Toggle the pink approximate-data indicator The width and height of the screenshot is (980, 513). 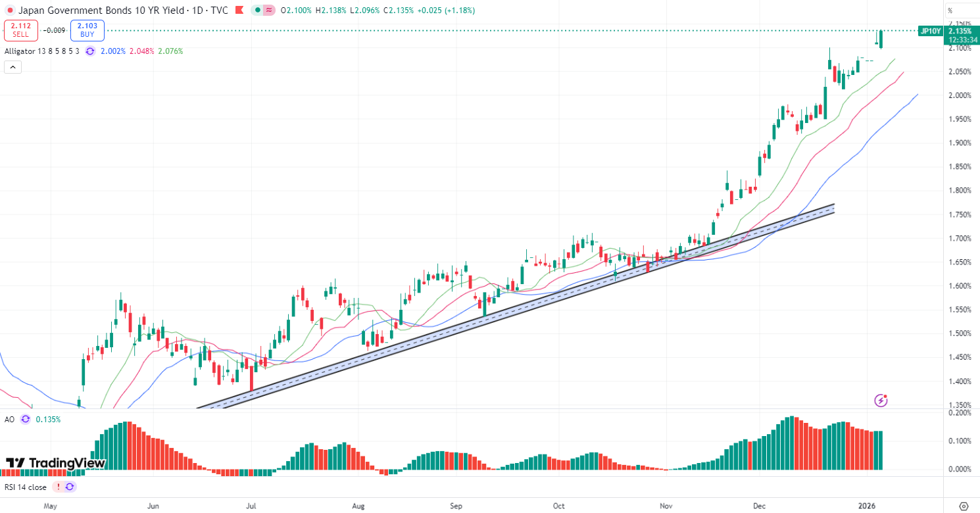[270, 11]
